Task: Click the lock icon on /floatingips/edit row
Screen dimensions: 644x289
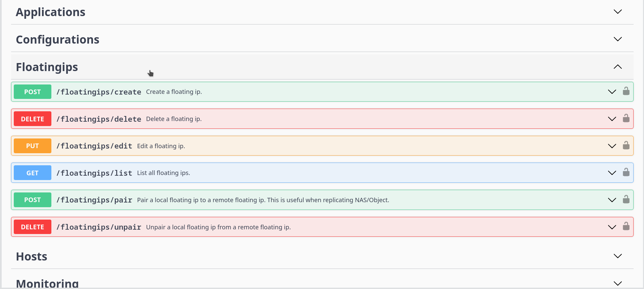Action: 626,145
